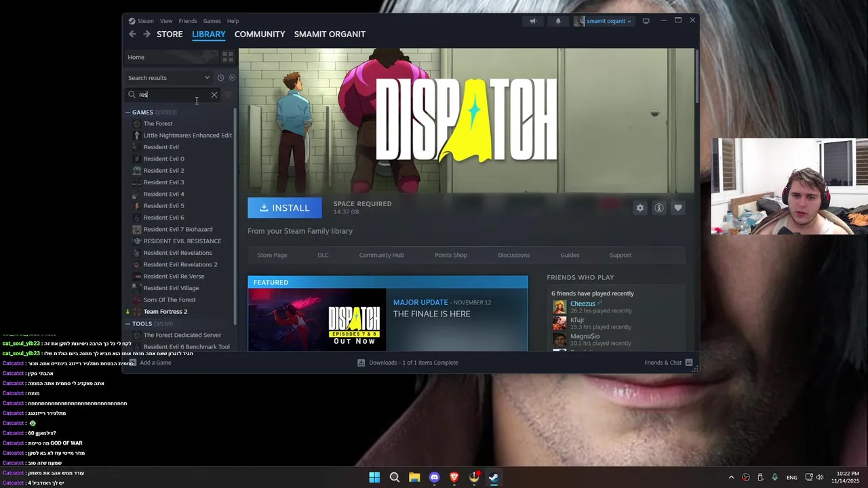Open Windows taskbar search
The height and width of the screenshot is (488, 868).
tap(394, 477)
